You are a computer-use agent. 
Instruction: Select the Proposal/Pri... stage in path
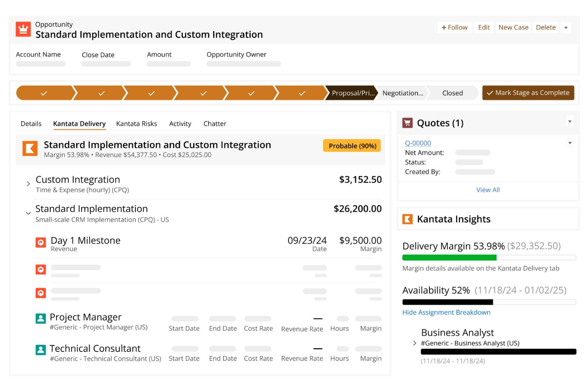click(351, 93)
